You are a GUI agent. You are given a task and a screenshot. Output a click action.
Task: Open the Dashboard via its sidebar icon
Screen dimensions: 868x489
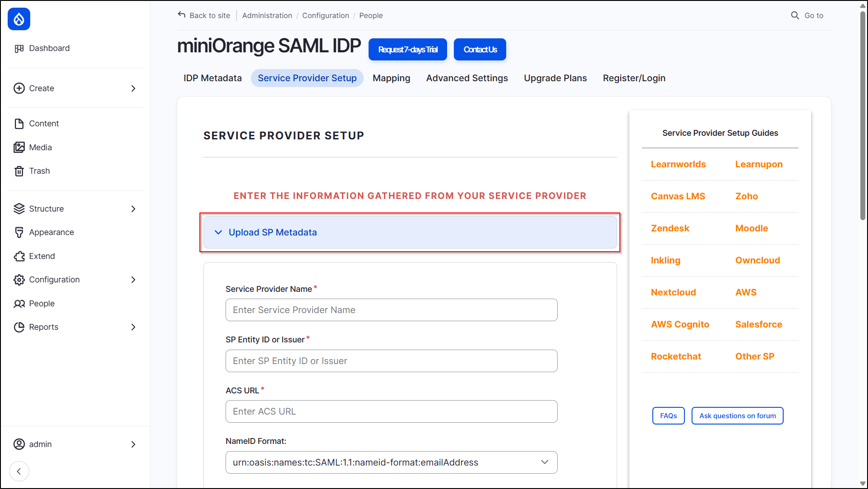point(19,48)
